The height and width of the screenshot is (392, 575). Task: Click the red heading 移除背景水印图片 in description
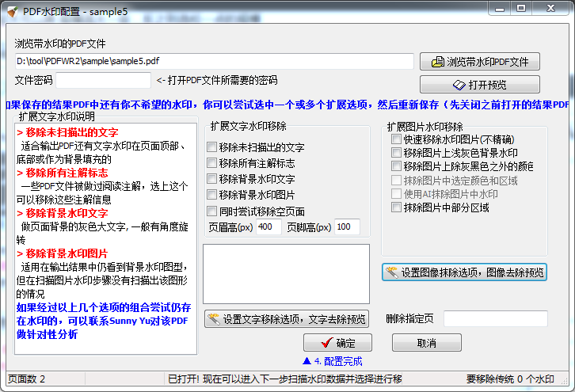click(x=67, y=253)
